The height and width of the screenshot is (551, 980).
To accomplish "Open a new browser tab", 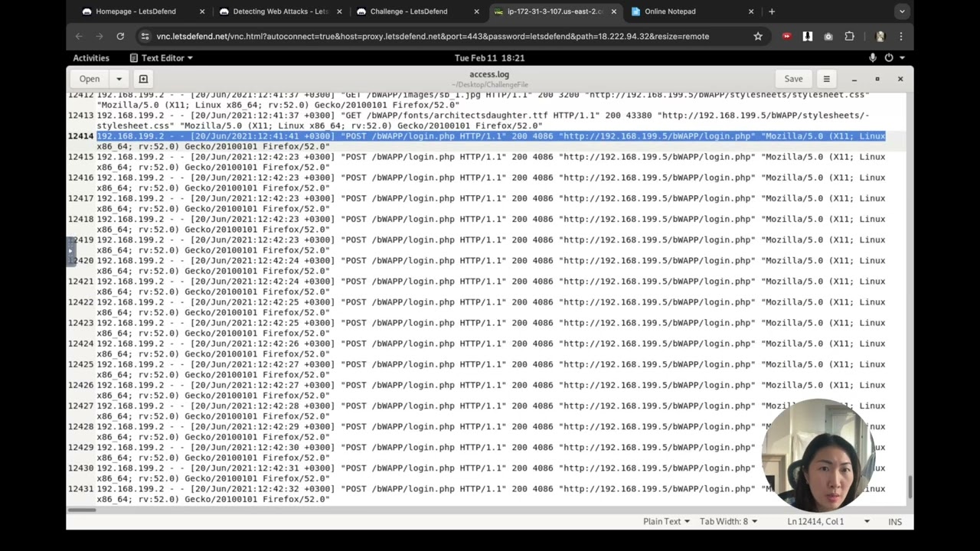I will [771, 11].
